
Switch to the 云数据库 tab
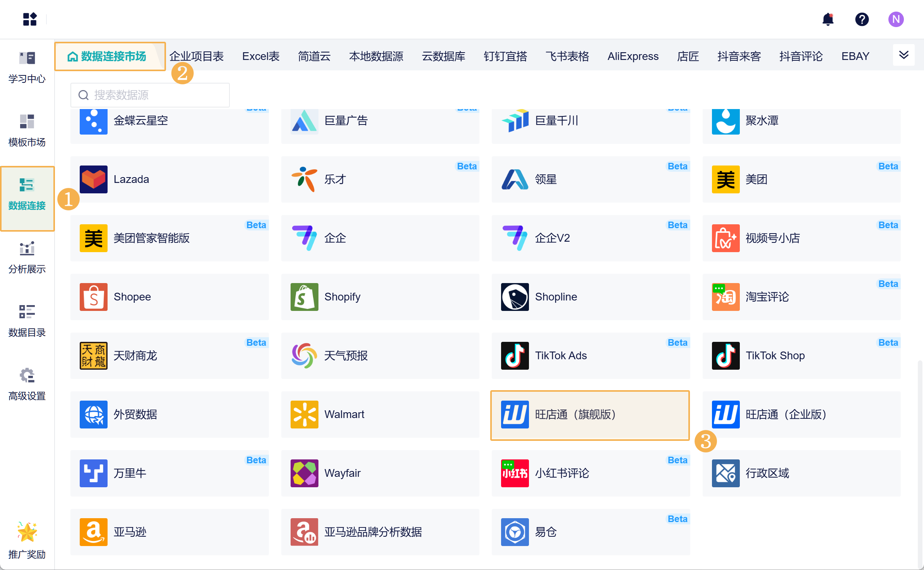443,56
